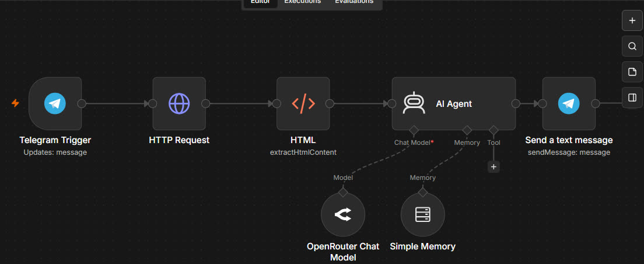The width and height of the screenshot is (644, 264).
Task: Open the Send a text message node
Action: 569,103
